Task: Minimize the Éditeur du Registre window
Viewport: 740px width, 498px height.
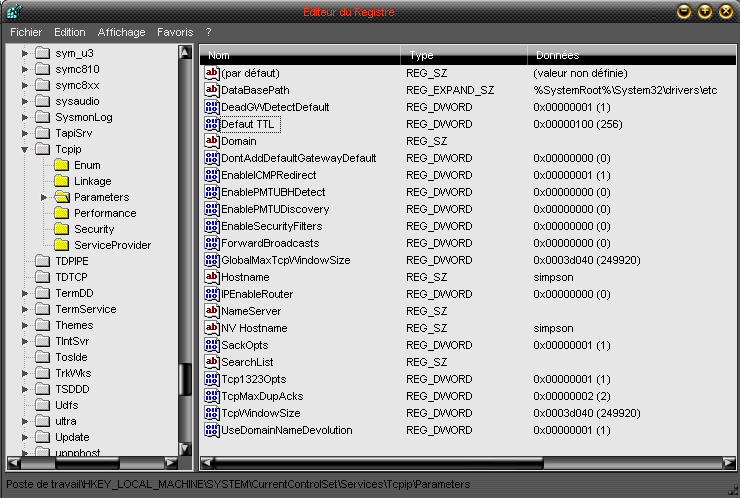Action: coord(684,11)
